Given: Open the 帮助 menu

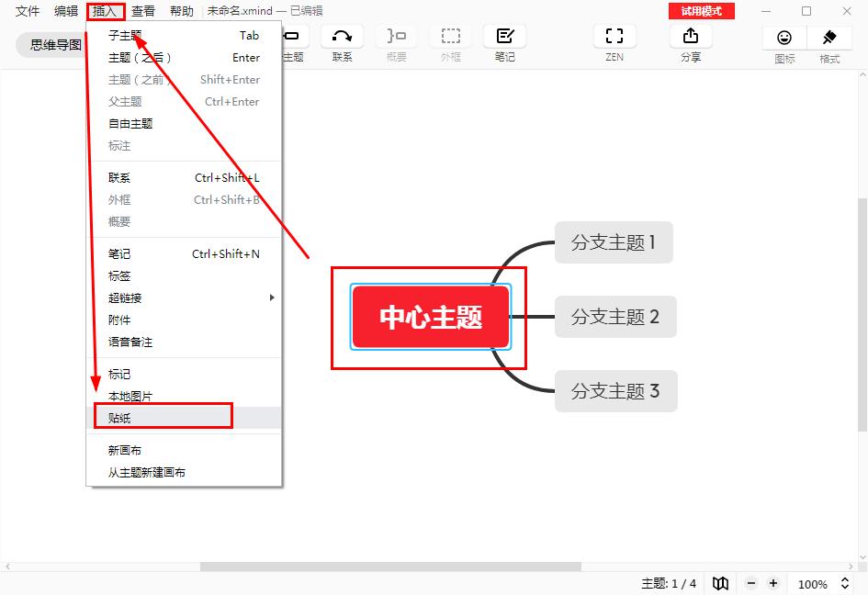Looking at the screenshot, I should [x=181, y=12].
